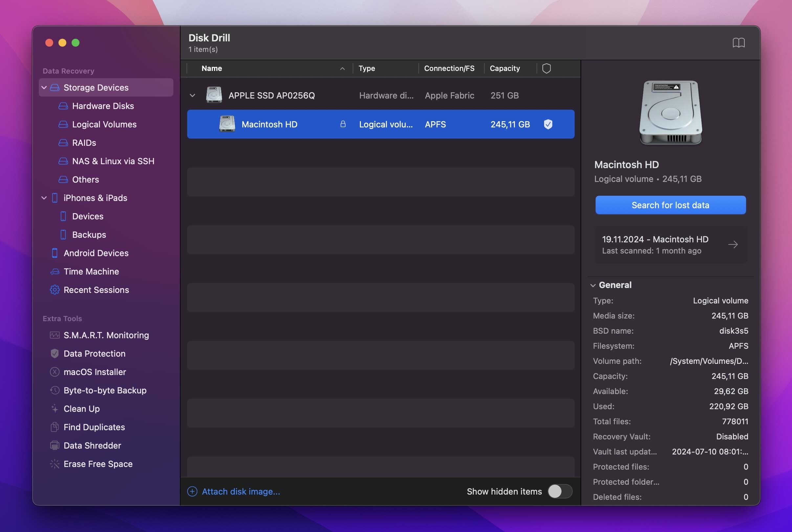Expand the Storage Devices section

point(45,87)
